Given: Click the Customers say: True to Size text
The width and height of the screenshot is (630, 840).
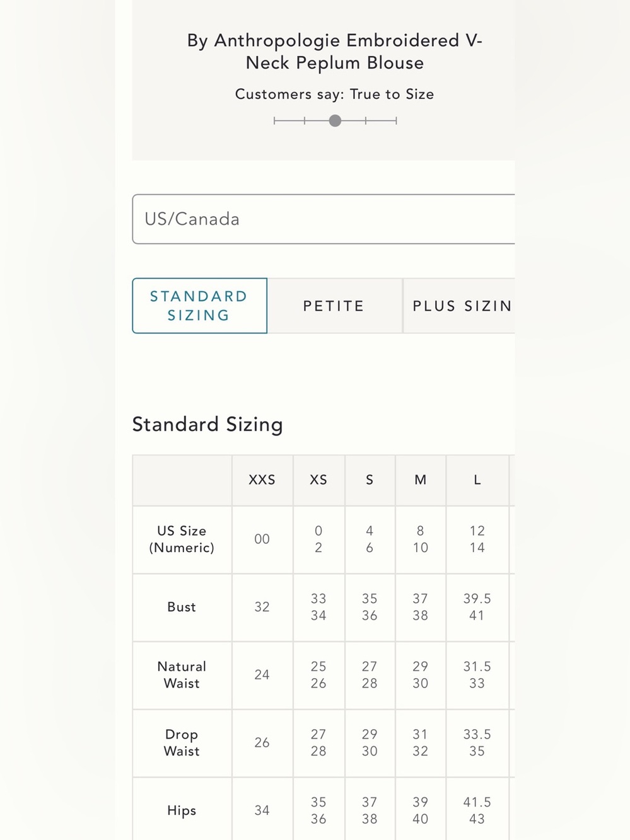Looking at the screenshot, I should click(x=334, y=95).
